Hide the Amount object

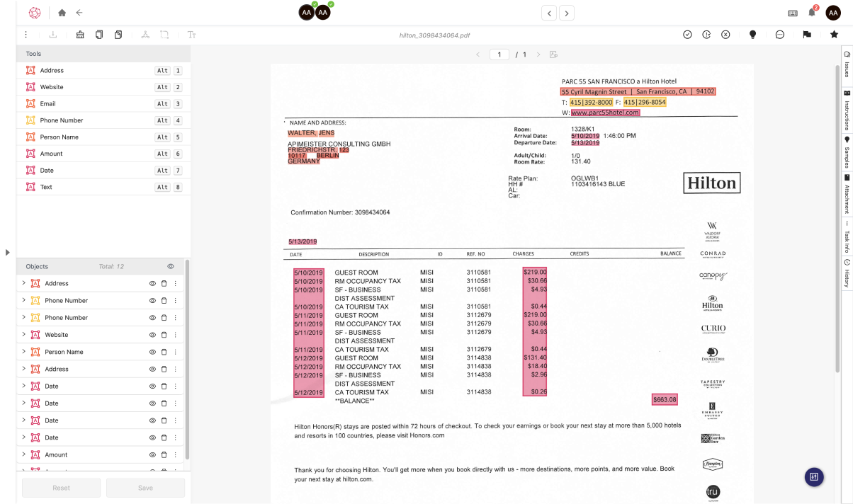(x=152, y=454)
